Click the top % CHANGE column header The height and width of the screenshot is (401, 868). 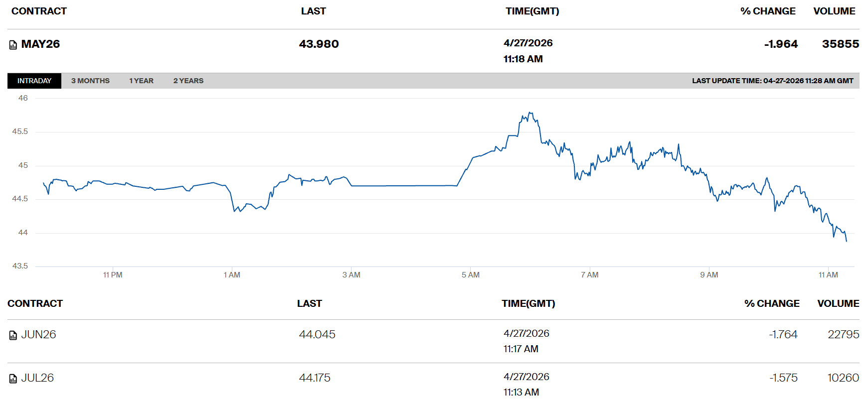point(768,11)
